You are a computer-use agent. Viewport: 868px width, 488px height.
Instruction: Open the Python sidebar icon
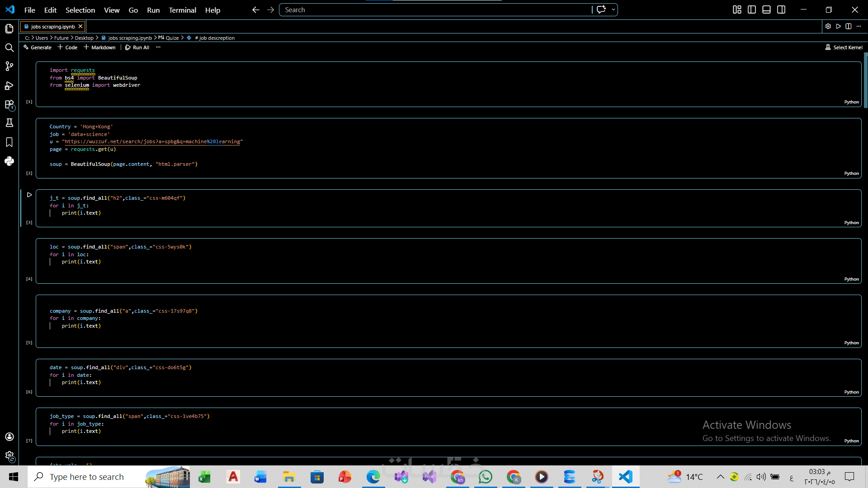coord(9,161)
